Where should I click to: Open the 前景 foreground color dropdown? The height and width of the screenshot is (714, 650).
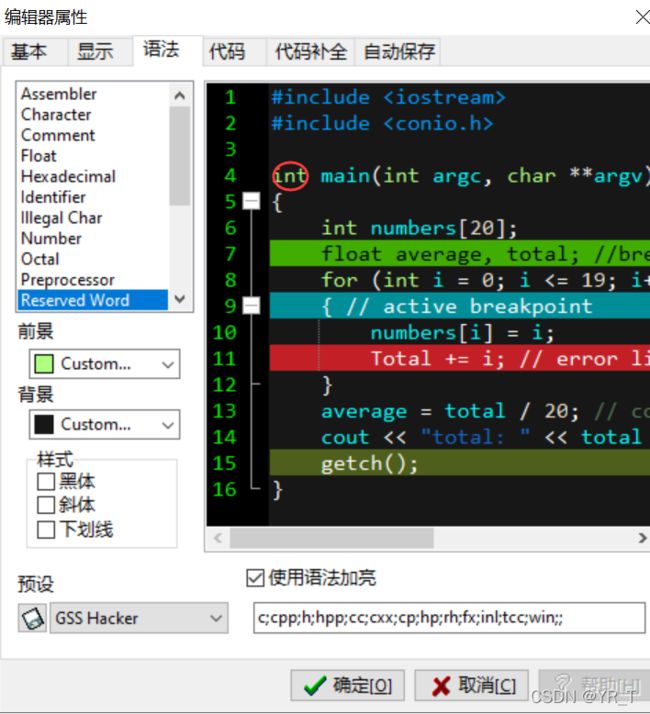(x=105, y=364)
